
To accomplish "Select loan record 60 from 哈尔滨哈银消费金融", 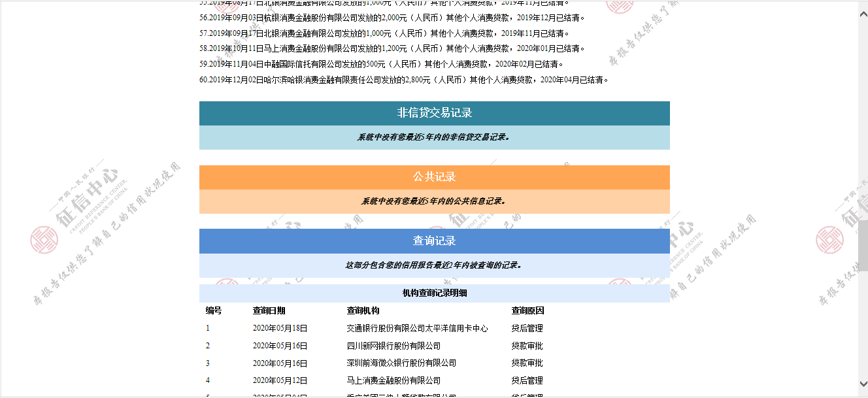I will click(x=405, y=80).
